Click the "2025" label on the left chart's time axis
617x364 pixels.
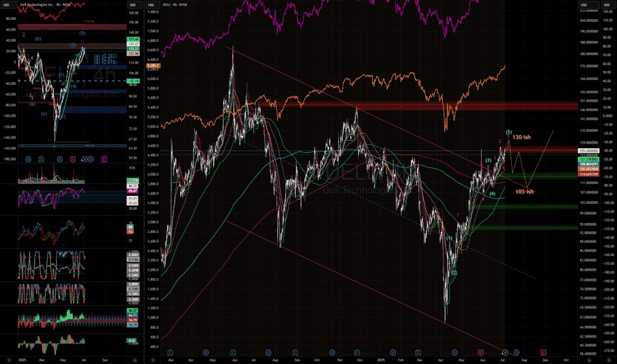coord(23,359)
